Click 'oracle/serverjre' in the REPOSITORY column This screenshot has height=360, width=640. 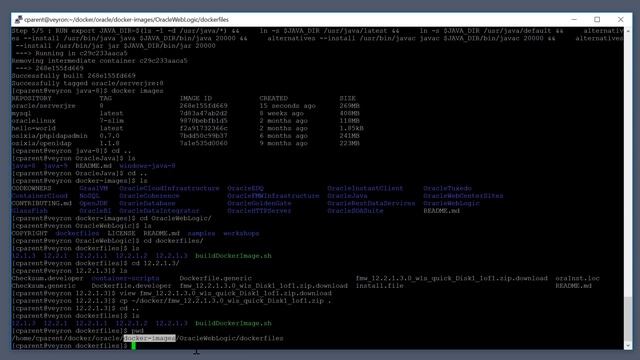point(43,106)
